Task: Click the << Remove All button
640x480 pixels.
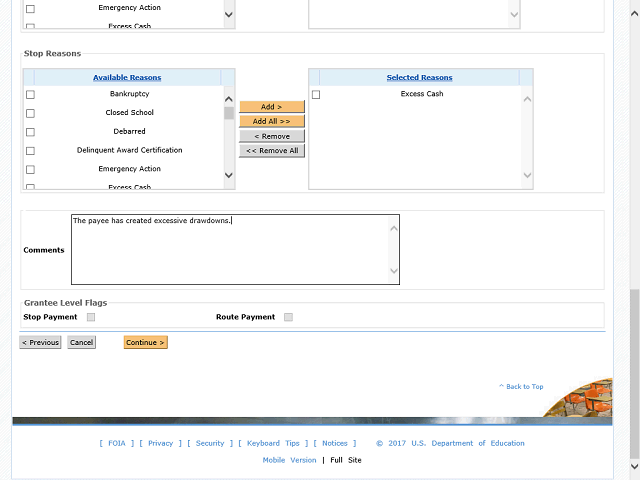Action: (x=272, y=151)
